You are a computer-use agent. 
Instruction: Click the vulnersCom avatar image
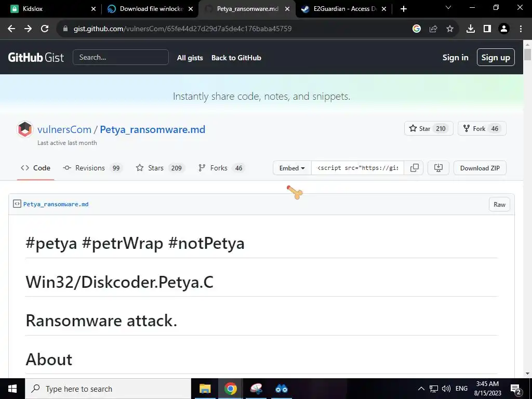(25, 129)
